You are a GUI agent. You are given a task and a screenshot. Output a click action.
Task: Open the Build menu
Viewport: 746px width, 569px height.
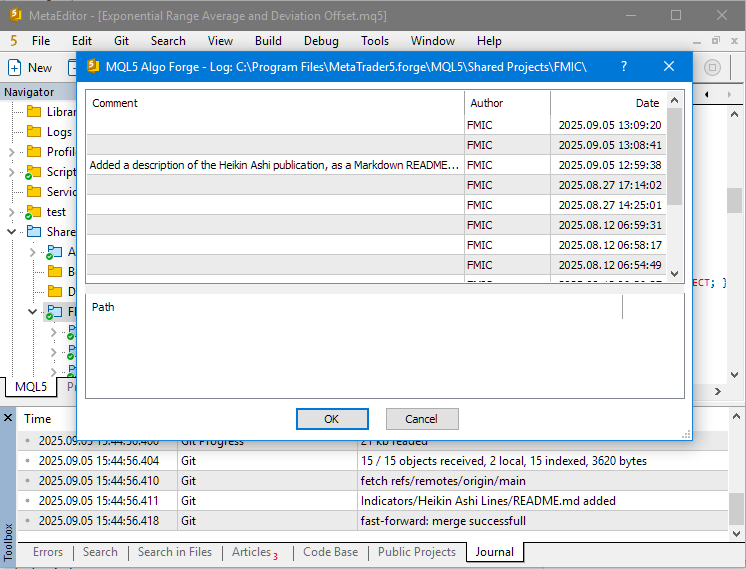(268, 41)
